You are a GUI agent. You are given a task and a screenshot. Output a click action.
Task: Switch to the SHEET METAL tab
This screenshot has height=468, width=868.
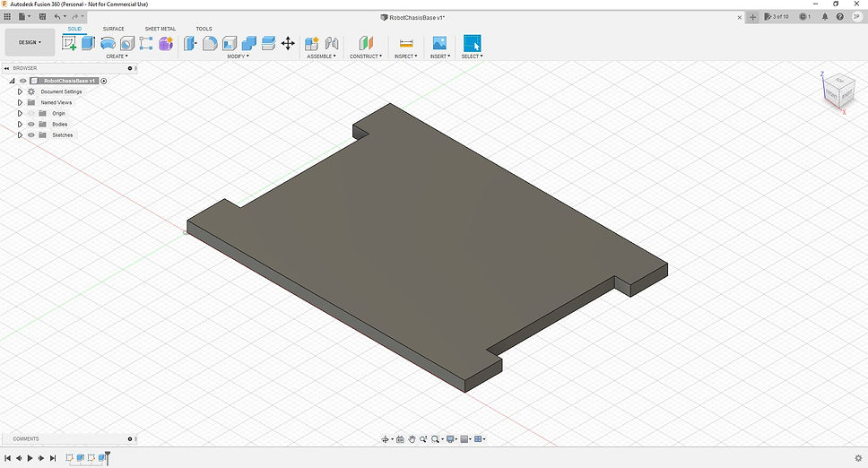pyautogui.click(x=160, y=29)
